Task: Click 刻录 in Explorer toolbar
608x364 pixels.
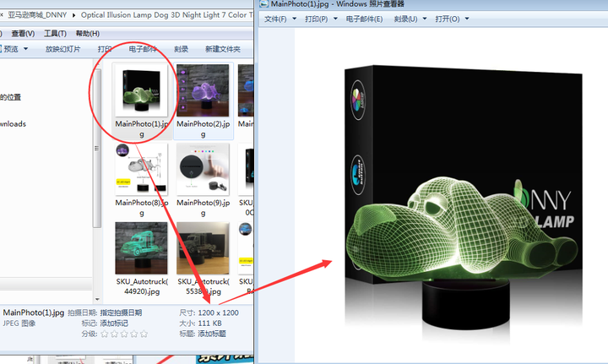Action: pyautogui.click(x=181, y=49)
